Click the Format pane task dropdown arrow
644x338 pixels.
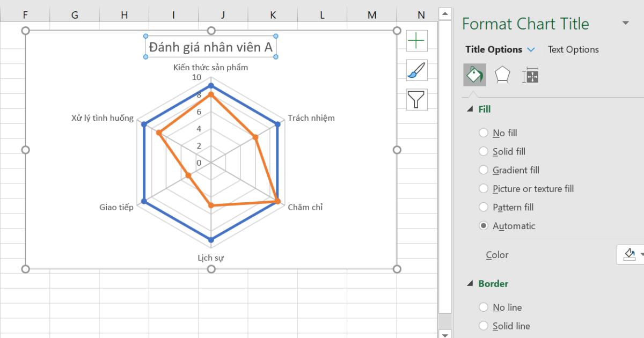[x=626, y=23]
